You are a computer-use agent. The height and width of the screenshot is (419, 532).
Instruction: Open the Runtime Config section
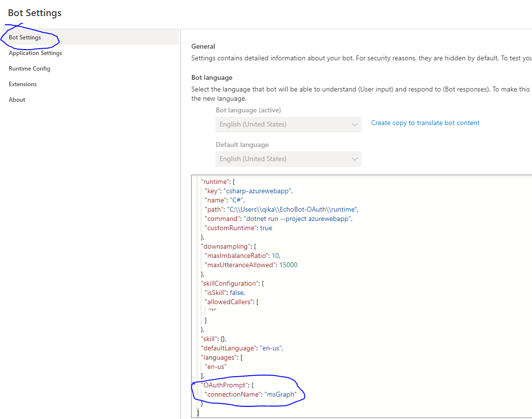30,68
